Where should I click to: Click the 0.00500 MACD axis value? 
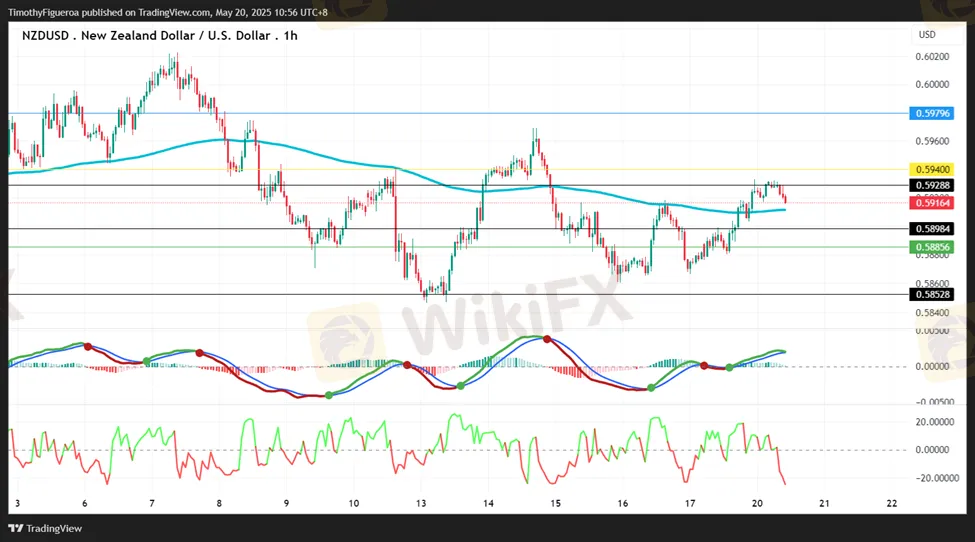point(934,330)
